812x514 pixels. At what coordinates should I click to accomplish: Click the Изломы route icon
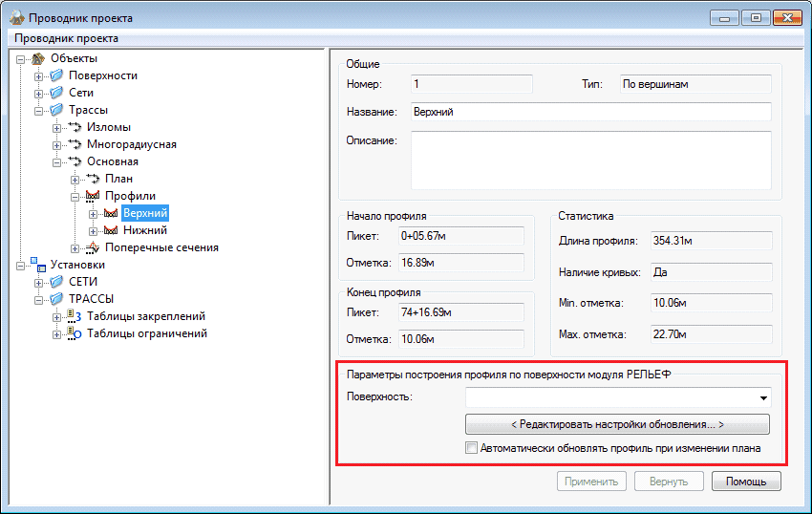[75, 127]
